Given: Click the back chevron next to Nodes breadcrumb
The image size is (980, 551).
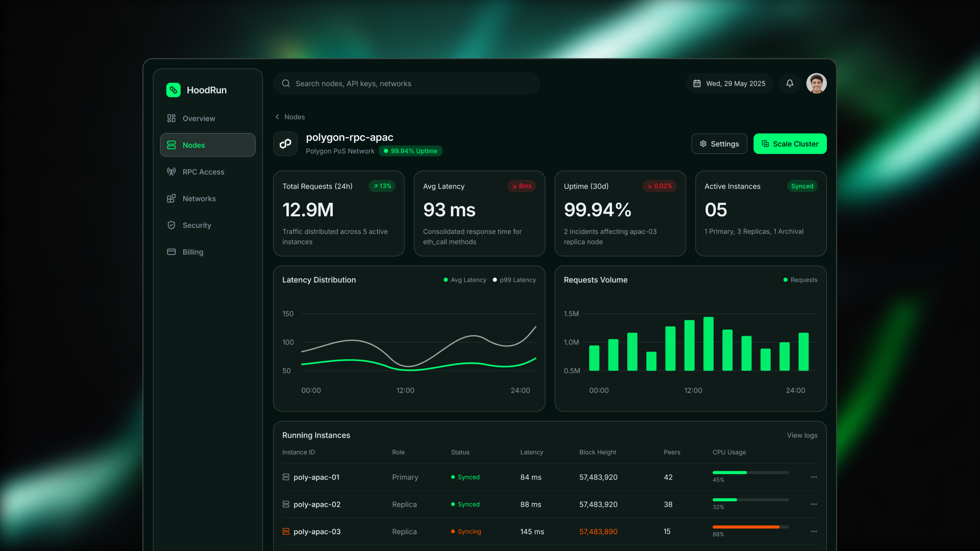Looking at the screenshot, I should pyautogui.click(x=277, y=117).
